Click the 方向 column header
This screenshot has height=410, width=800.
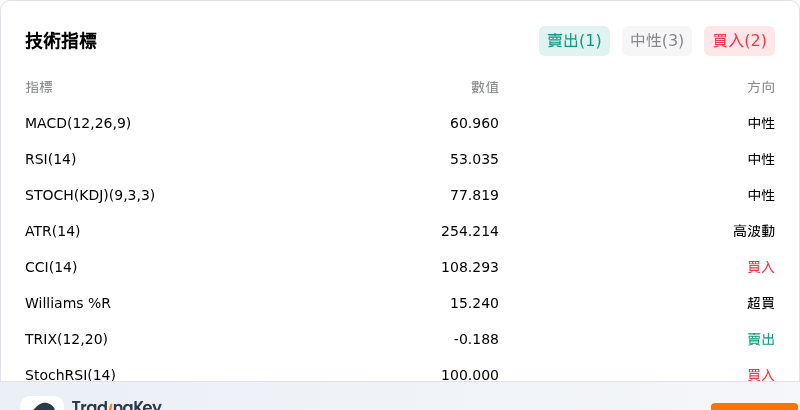(x=761, y=88)
